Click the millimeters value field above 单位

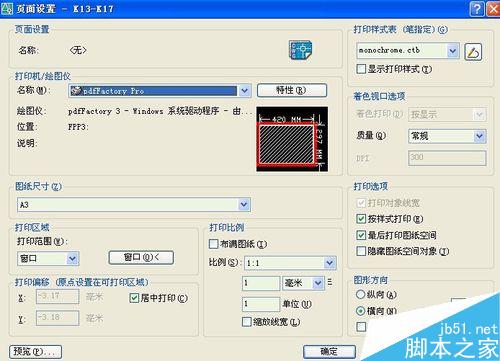[261, 283]
